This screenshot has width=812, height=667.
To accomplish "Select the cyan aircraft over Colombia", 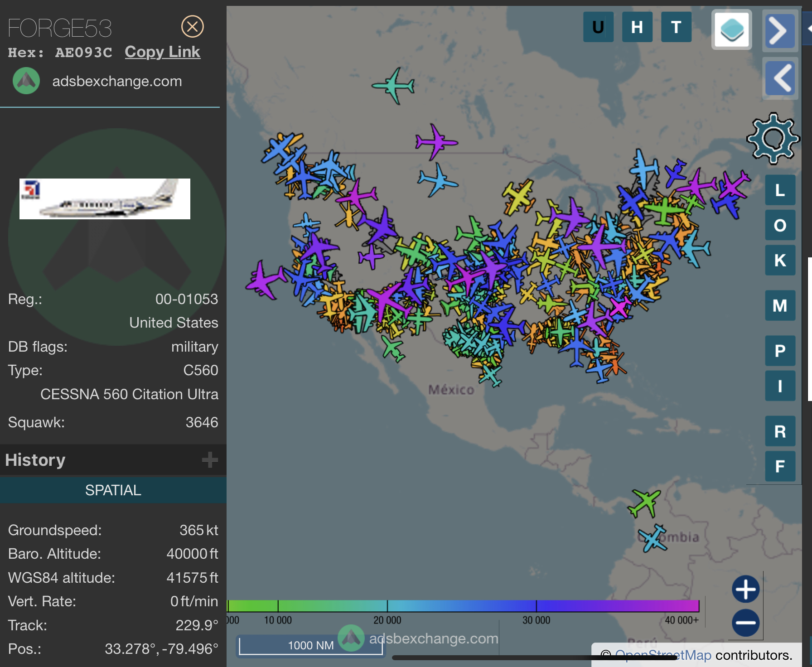I will click(x=653, y=538).
